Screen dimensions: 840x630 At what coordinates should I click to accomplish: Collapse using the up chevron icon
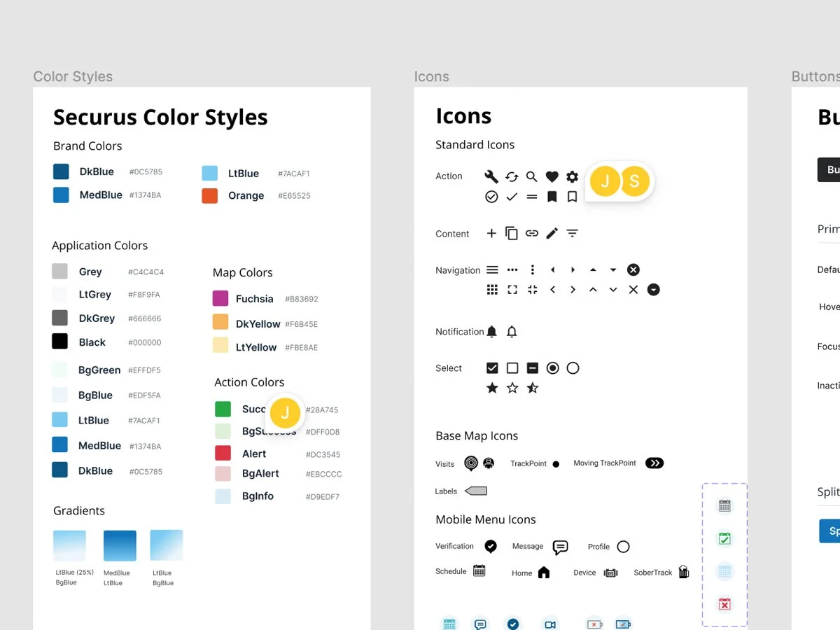click(x=593, y=289)
